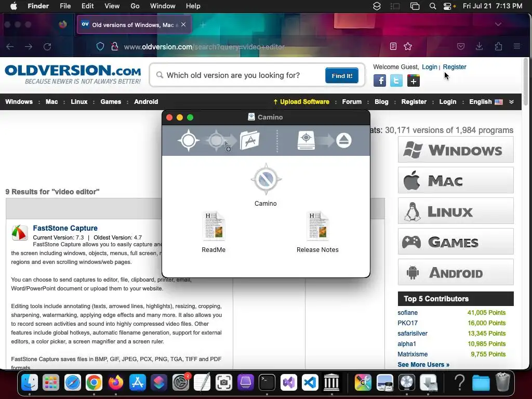Image resolution: width=532 pixels, height=399 pixels.
Task: Click the large Linux category button
Action: (456, 211)
